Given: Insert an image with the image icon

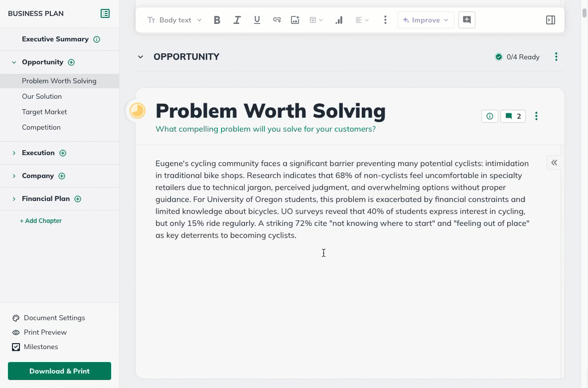Looking at the screenshot, I should coord(295,20).
